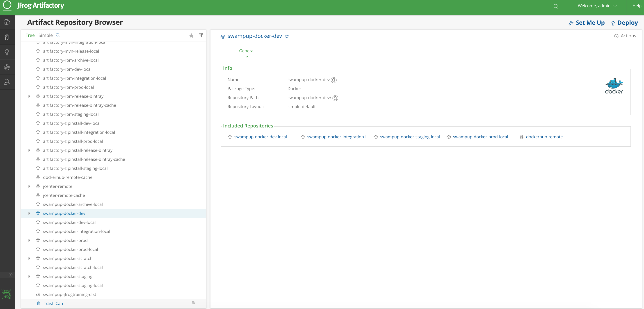Screen dimensions: 644x309
Task: Click remote repo icon of dockerhub-remote-cache
Action: point(38,177)
